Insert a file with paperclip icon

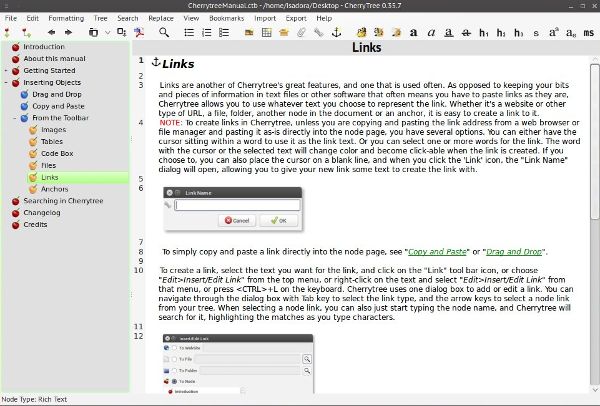point(301,33)
